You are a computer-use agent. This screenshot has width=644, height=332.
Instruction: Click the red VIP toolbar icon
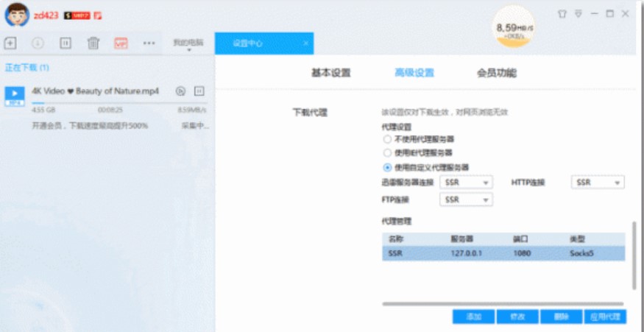pos(121,43)
